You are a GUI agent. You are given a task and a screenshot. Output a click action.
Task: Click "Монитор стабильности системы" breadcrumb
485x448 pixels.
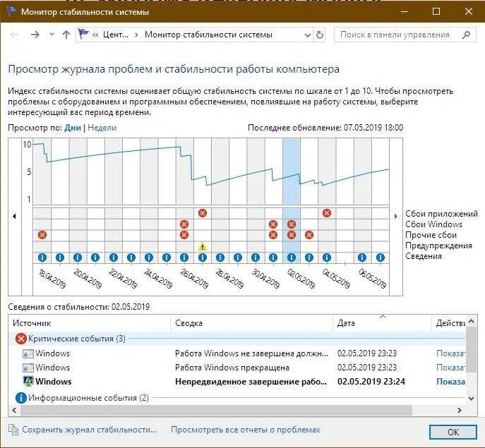(x=208, y=35)
